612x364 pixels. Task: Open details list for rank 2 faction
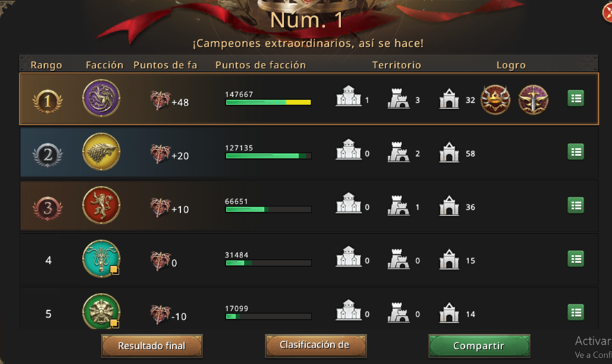coord(575,152)
